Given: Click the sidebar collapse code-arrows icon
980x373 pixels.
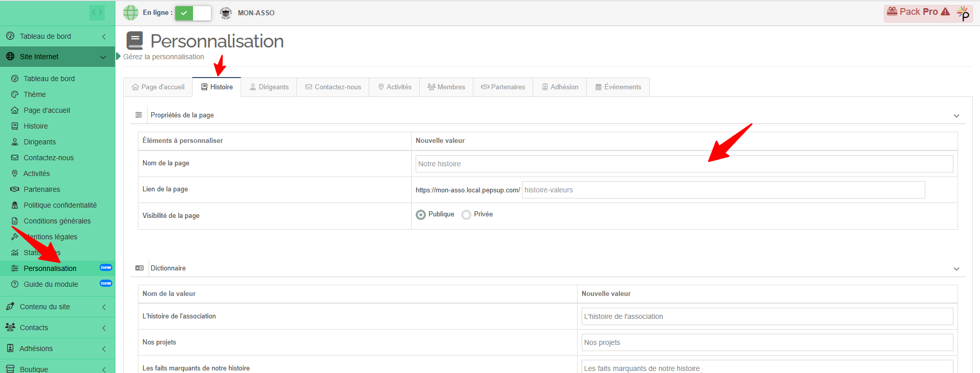Looking at the screenshot, I should [x=97, y=12].
